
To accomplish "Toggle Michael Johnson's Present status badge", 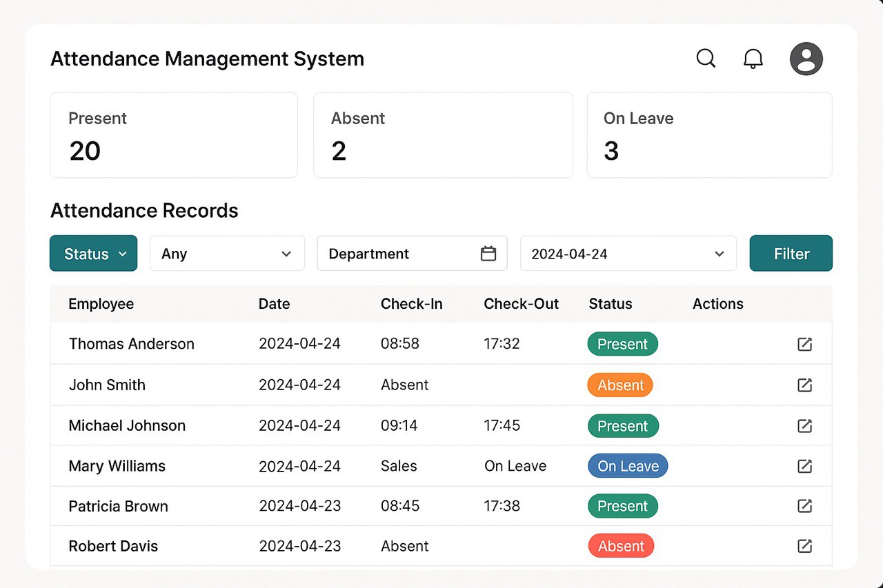I will click(623, 426).
